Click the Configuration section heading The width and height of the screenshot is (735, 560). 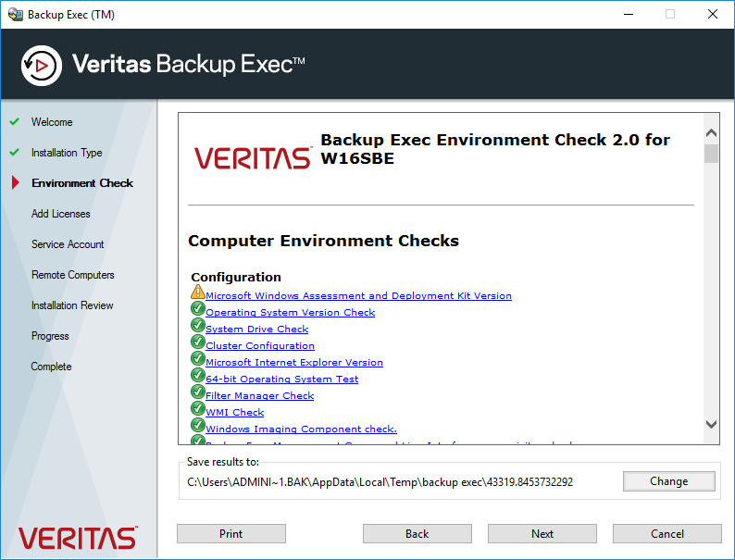point(236,277)
